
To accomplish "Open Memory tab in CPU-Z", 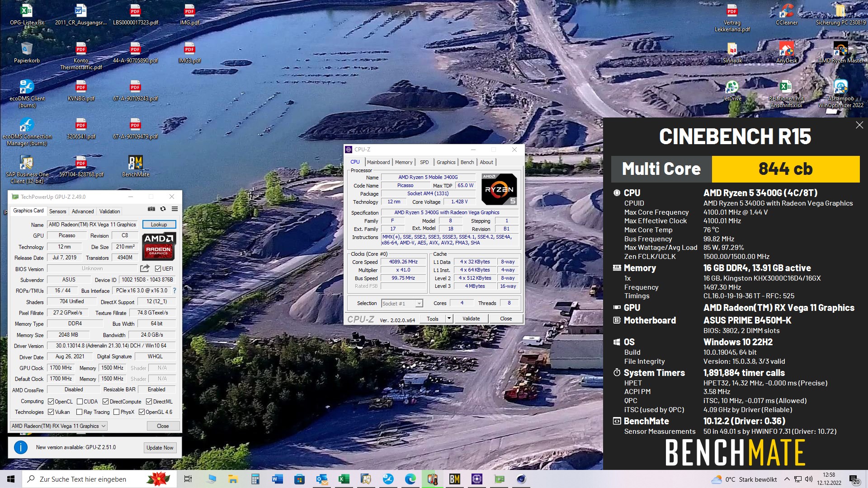I will tap(404, 162).
